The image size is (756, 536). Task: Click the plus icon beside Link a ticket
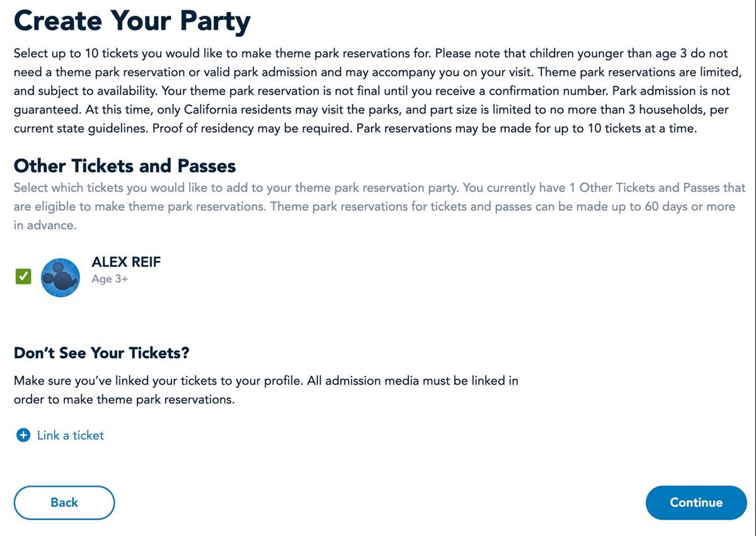tap(23, 435)
